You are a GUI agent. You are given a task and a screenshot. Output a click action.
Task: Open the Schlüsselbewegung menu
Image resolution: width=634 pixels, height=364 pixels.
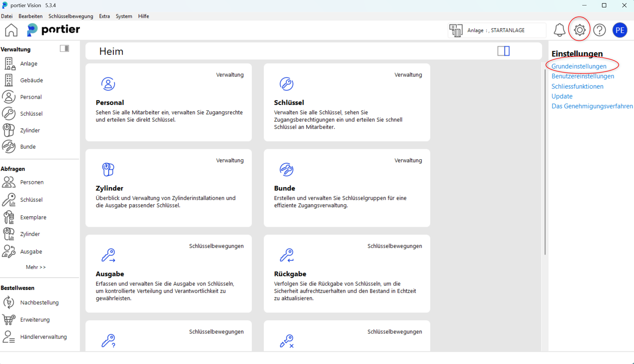click(71, 16)
